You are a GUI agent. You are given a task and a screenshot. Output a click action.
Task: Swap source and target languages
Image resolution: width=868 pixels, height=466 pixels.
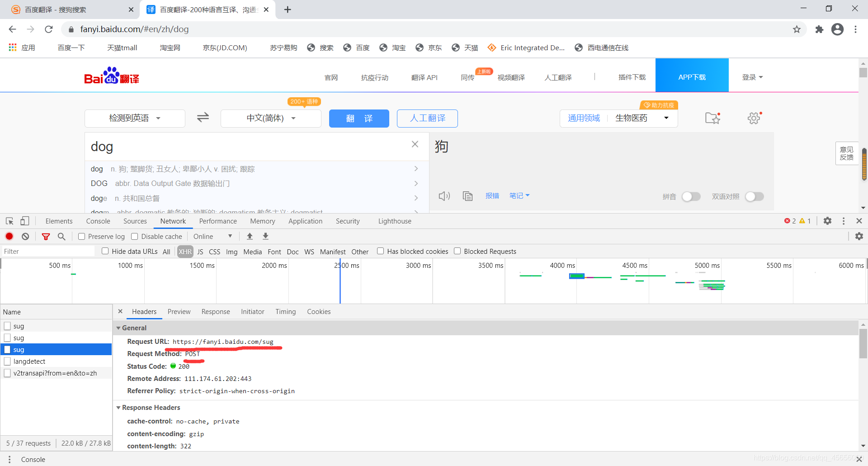(203, 118)
